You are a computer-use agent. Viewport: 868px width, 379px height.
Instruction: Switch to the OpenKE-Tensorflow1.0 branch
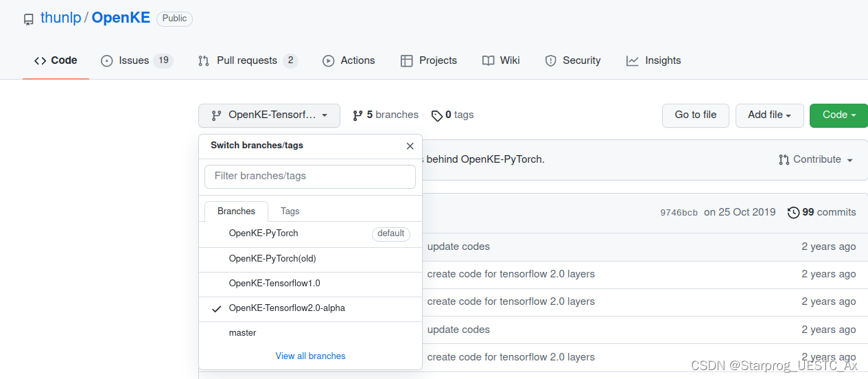[274, 283]
